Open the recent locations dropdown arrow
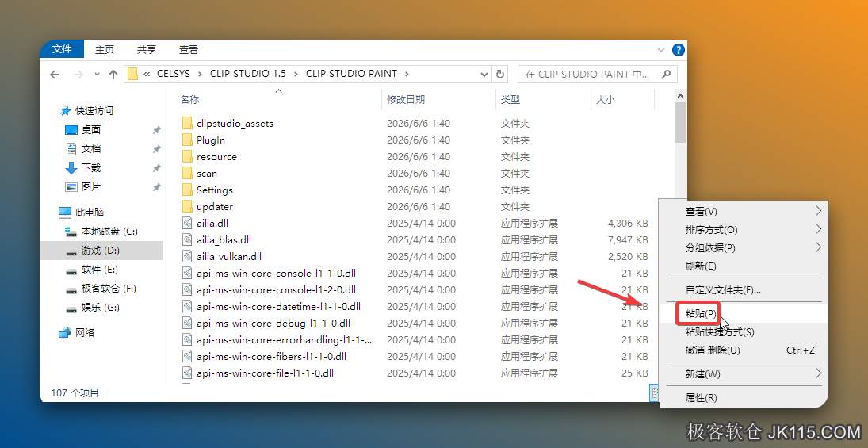868x448 pixels. click(97, 75)
